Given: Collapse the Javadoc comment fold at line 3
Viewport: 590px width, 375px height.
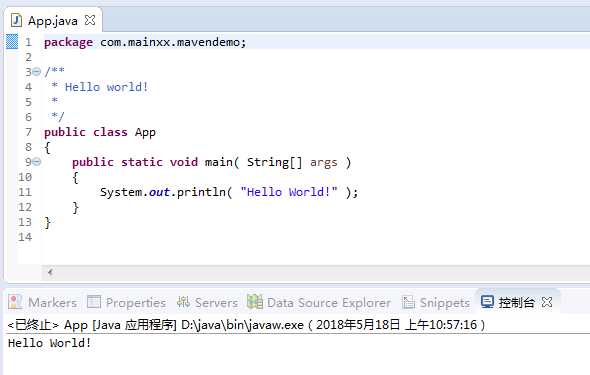Looking at the screenshot, I should point(36,71).
